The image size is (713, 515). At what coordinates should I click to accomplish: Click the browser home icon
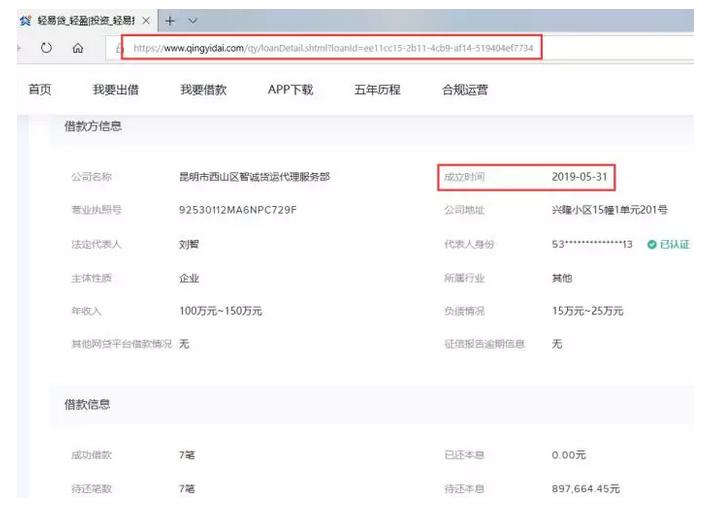pyautogui.click(x=78, y=48)
